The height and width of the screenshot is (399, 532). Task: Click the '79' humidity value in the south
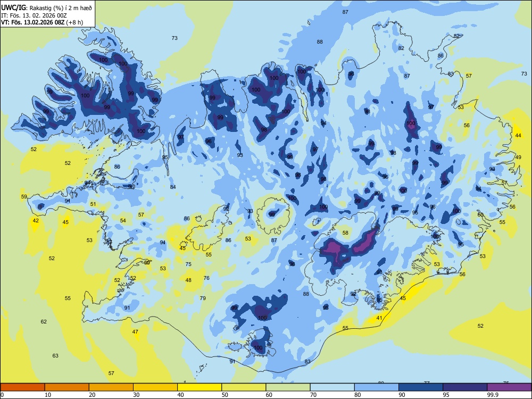pos(203,298)
